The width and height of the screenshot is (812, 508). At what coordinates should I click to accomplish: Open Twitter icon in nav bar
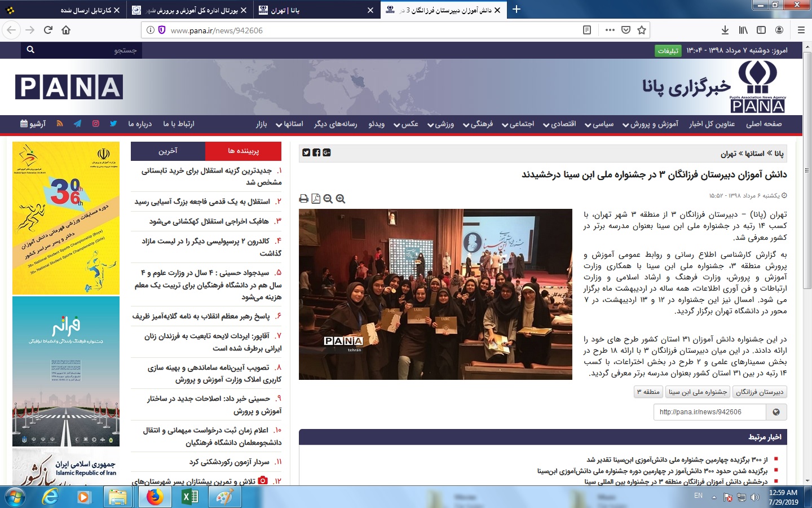click(x=113, y=124)
